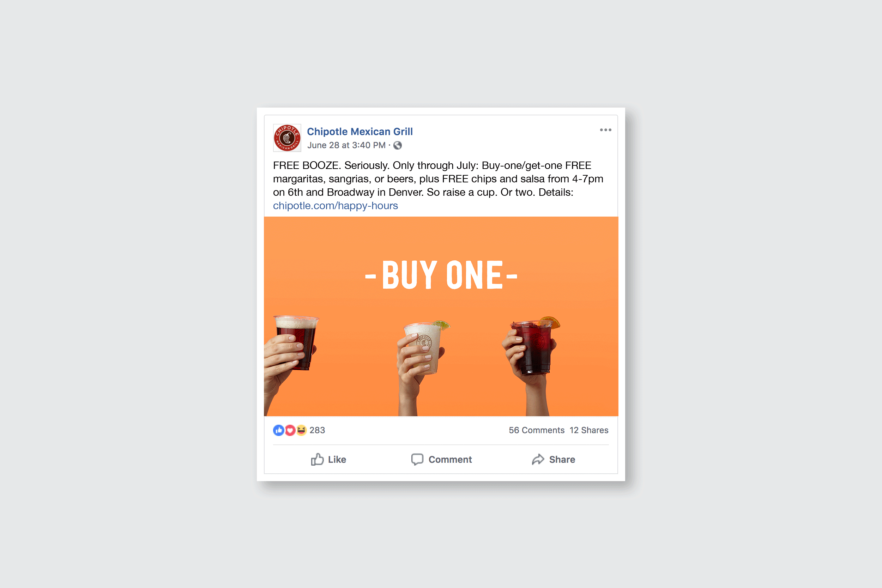Click the arrow Share icon
Screen dimensions: 882x588
click(x=538, y=459)
